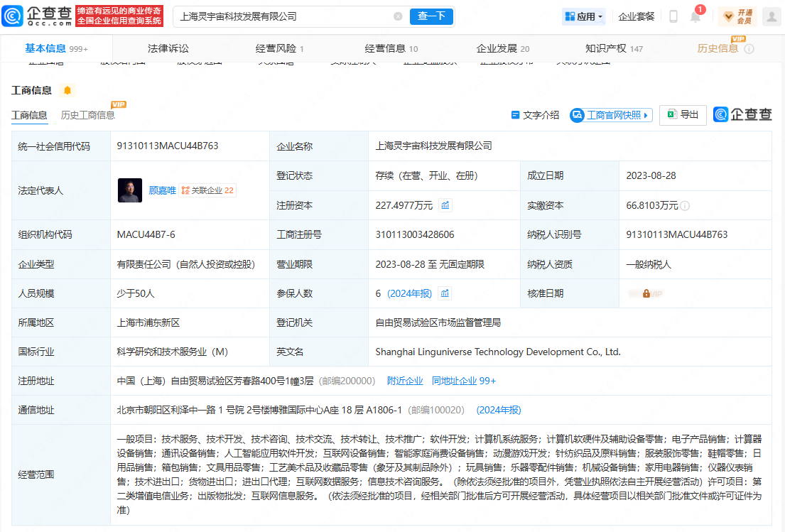The height and width of the screenshot is (532, 785).
Task: Switch to the 法律诉讼 tab
Action: point(168,48)
